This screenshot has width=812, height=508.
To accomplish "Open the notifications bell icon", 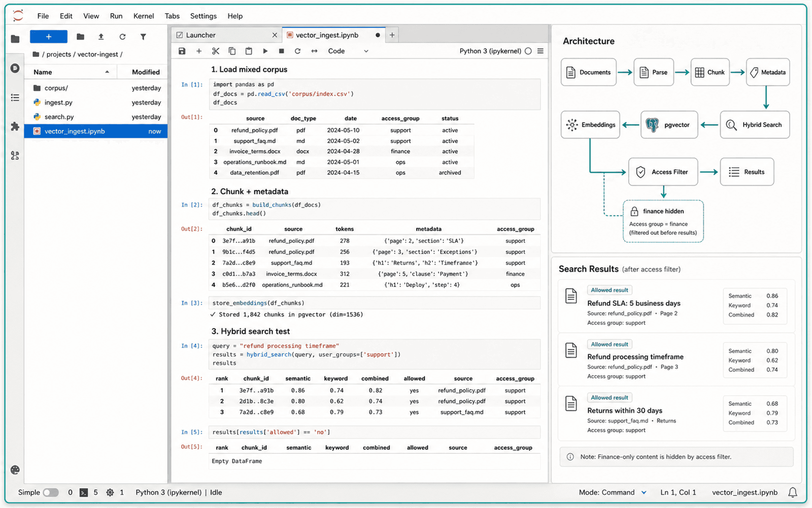I will 793,492.
